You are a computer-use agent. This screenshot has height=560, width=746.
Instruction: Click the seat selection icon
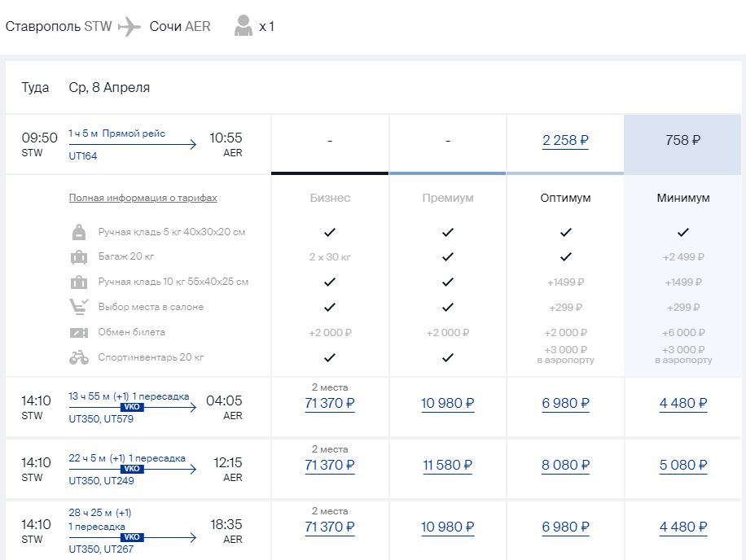pyautogui.click(x=79, y=308)
